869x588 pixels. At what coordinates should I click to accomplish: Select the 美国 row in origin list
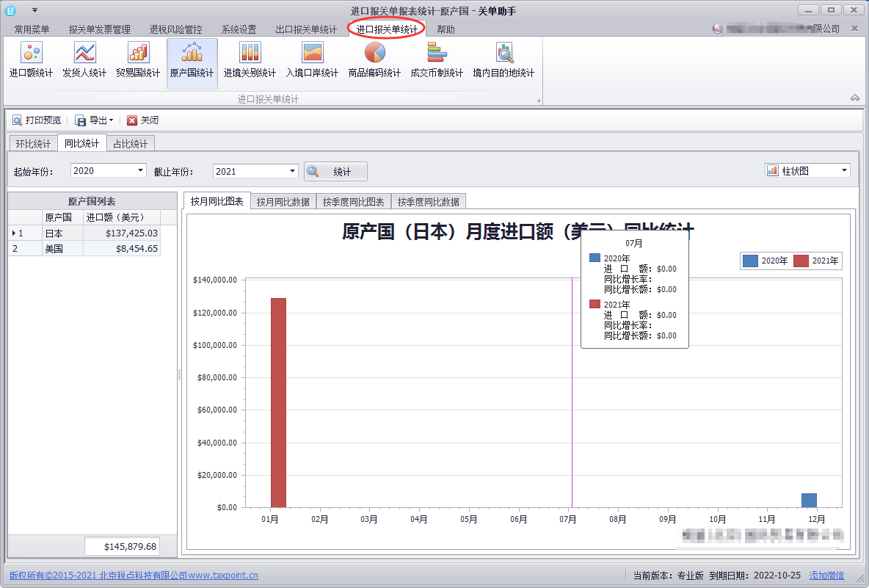coord(84,249)
